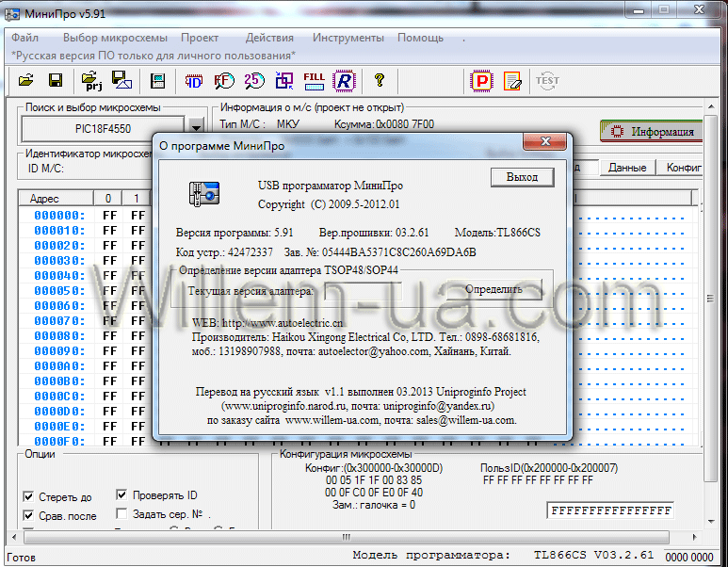This screenshot has width=728, height=567.
Task: Select address row 0000A0:
Action: point(60,366)
